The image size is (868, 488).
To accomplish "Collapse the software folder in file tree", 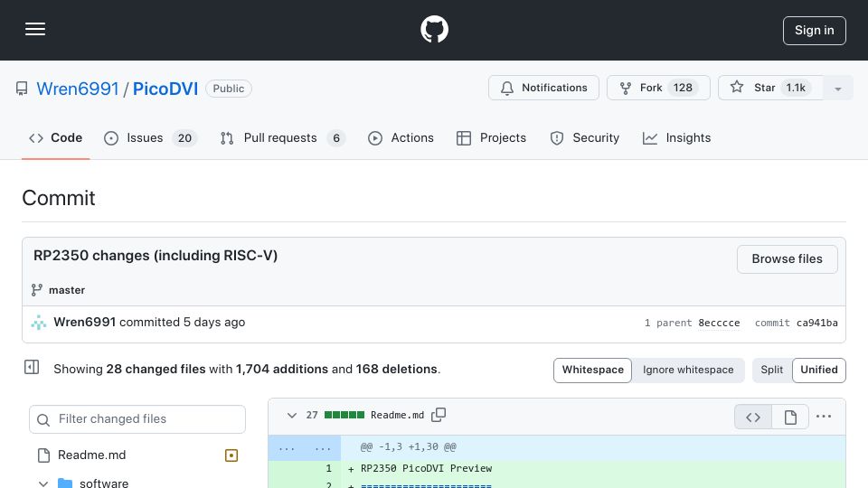I will [x=43, y=483].
